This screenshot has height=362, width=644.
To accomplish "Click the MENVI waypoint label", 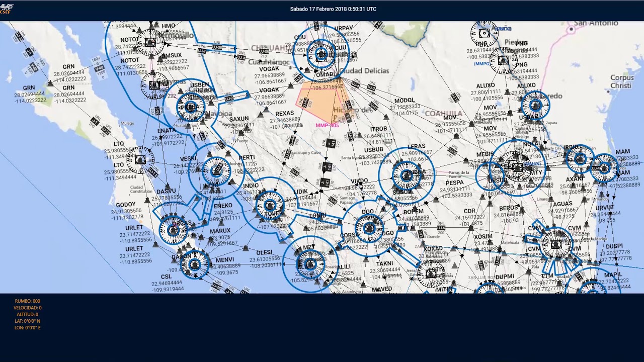I will [x=225, y=260].
